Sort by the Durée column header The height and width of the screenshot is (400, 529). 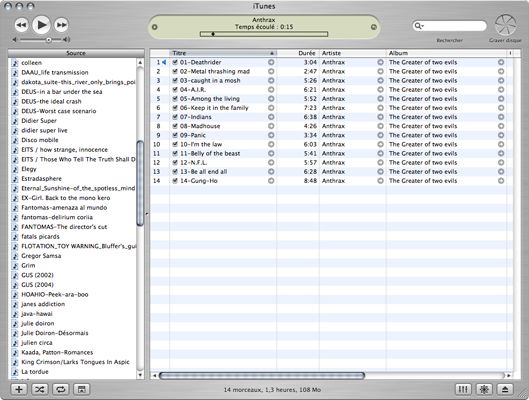pos(298,53)
